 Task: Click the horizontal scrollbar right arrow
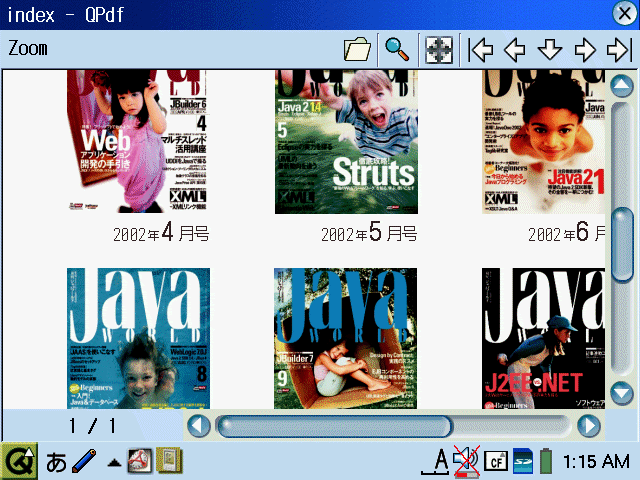coord(589,426)
